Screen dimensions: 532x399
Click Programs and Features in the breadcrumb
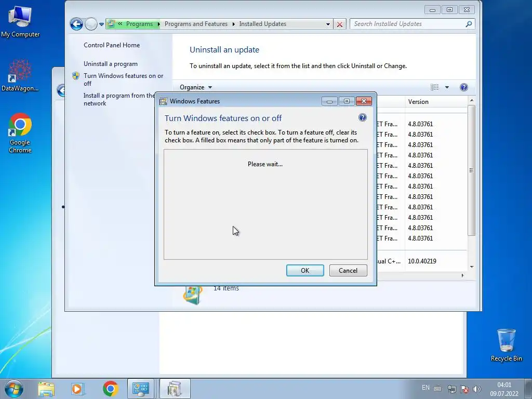pos(196,24)
